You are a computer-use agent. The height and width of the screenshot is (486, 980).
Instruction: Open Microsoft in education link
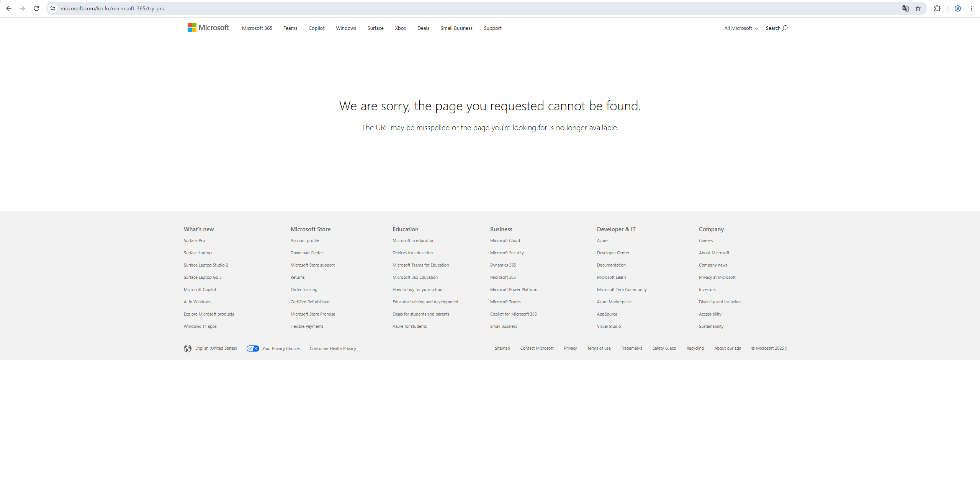click(x=413, y=241)
